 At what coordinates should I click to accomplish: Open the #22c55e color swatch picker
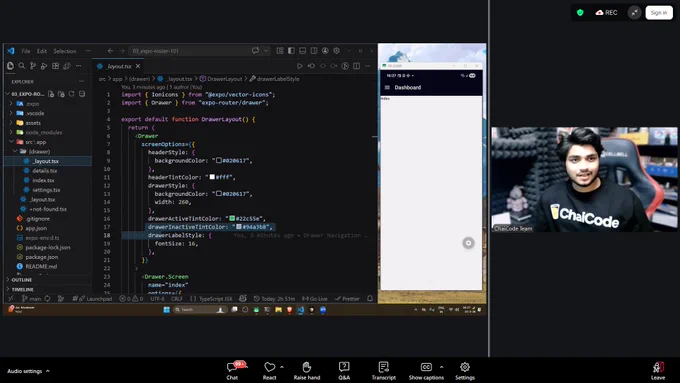click(x=232, y=218)
